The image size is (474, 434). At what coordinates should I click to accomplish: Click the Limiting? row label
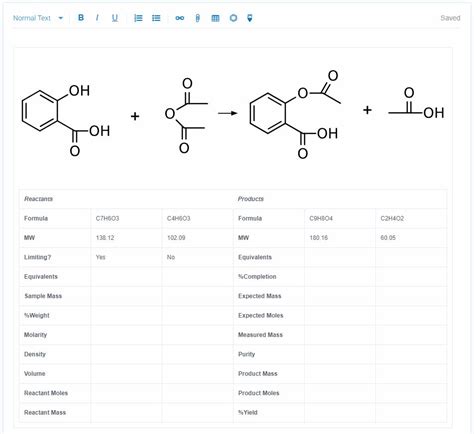[x=37, y=257]
